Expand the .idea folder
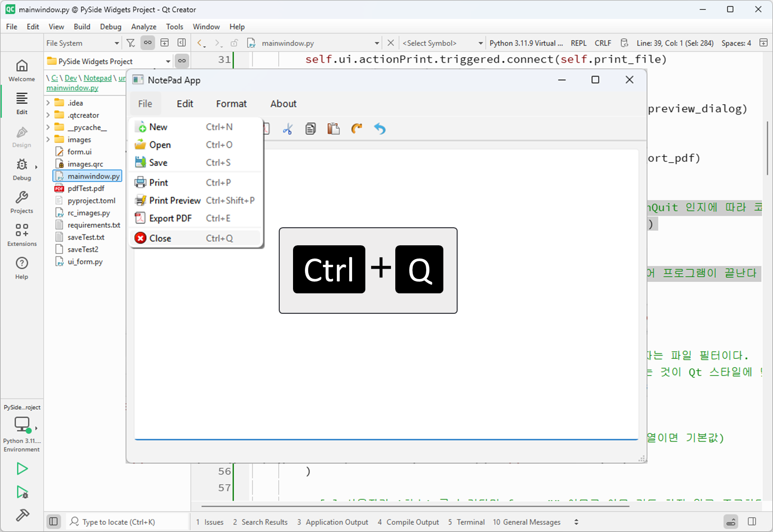 click(48, 103)
